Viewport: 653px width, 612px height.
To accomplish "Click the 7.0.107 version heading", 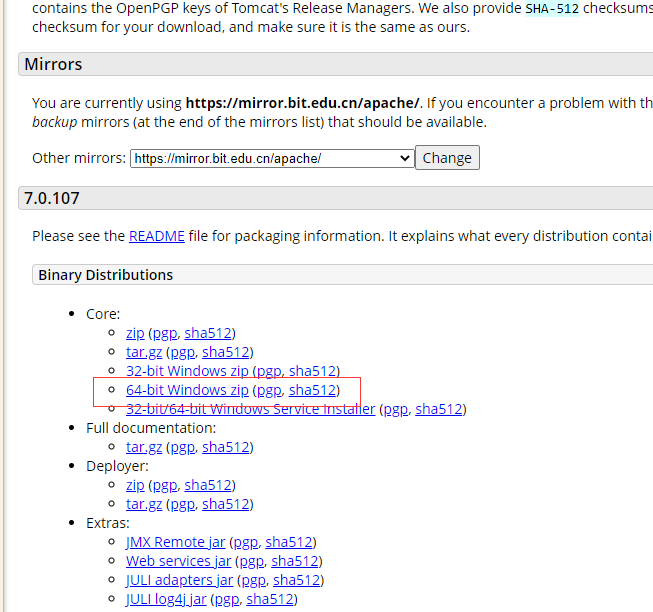I will [x=52, y=198].
